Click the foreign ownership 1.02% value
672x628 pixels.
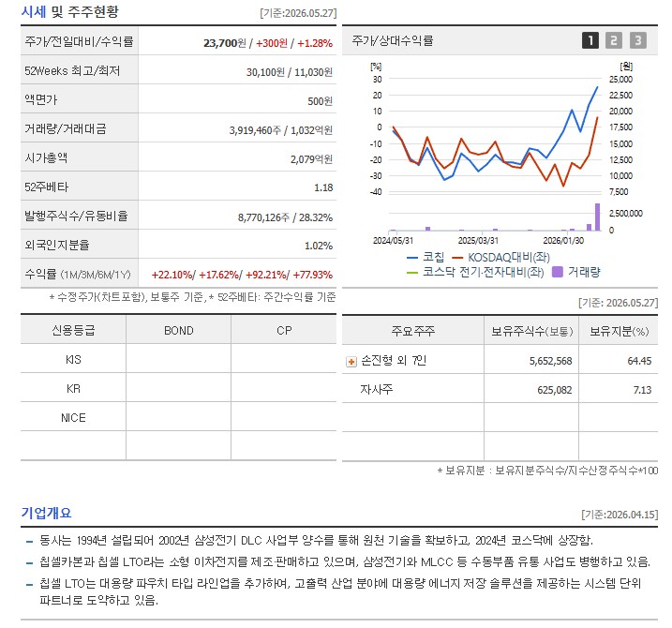click(319, 247)
